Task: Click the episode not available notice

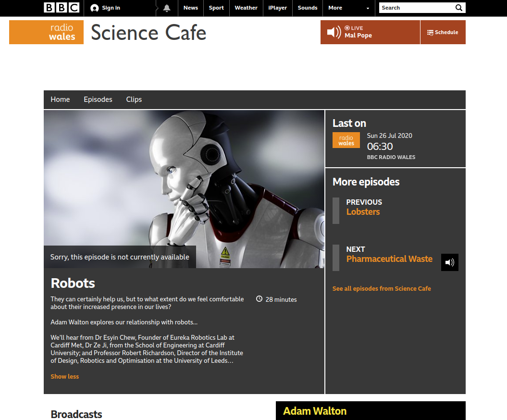Action: 120,257
